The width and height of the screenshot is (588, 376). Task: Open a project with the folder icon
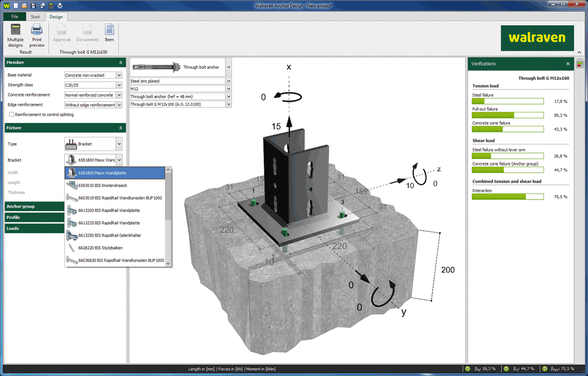(25, 6)
